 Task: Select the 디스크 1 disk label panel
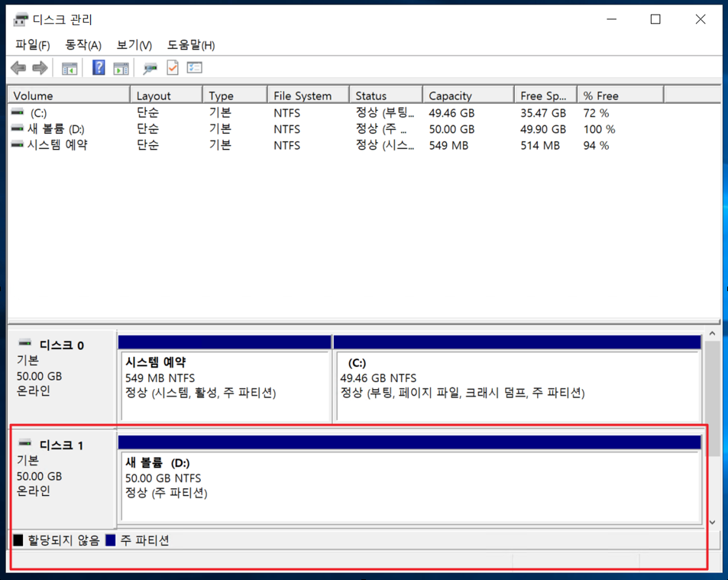(63, 478)
